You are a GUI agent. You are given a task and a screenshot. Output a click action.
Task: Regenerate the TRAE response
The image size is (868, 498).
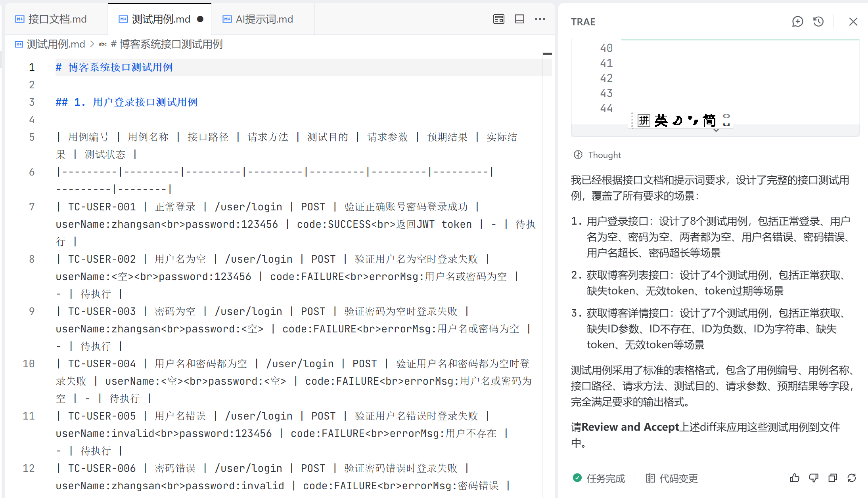[x=851, y=478]
